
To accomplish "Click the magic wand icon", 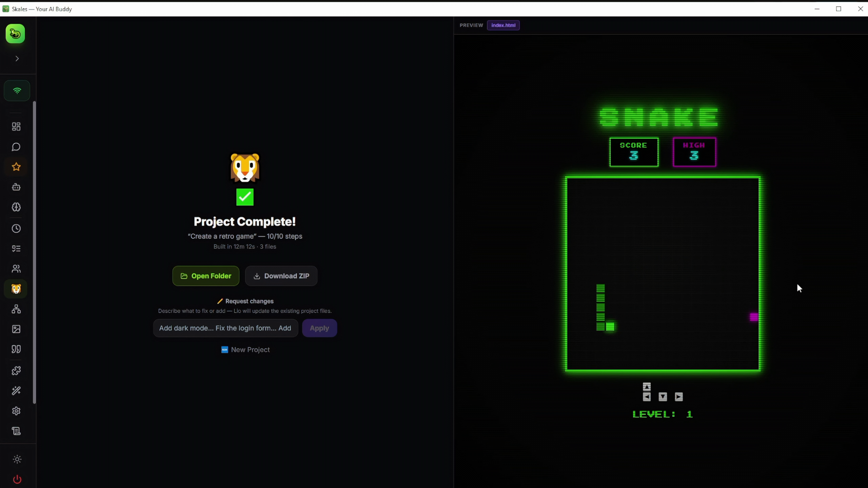I will [x=16, y=391].
